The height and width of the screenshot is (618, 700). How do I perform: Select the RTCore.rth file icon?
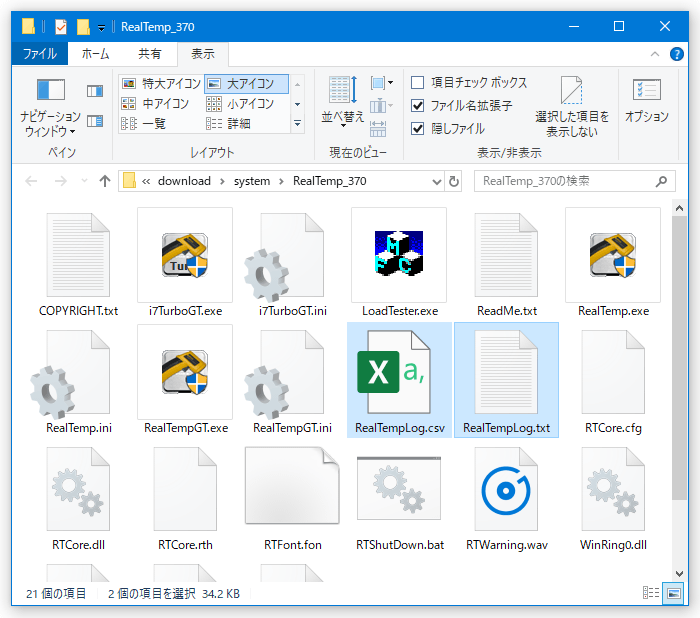pyautogui.click(x=185, y=489)
